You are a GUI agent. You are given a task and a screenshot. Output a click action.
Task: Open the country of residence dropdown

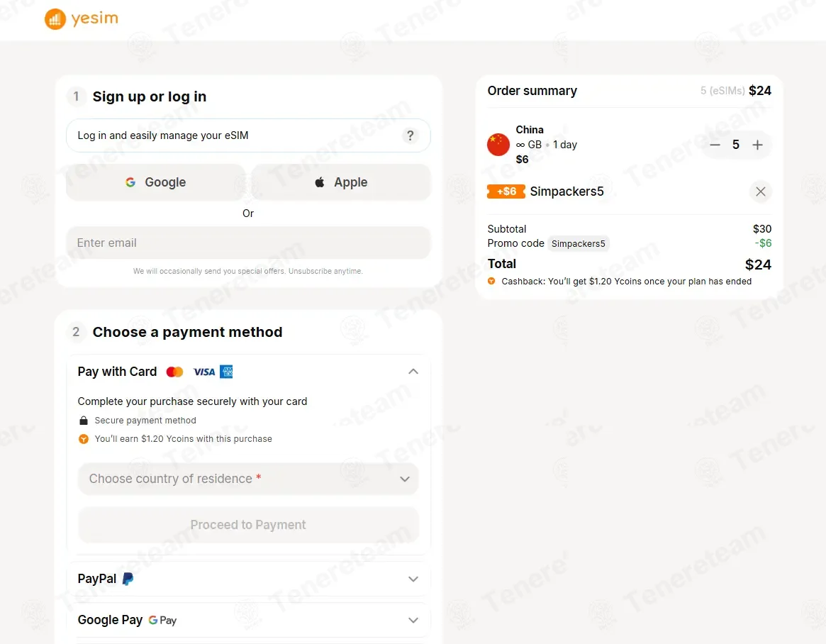pyautogui.click(x=248, y=479)
